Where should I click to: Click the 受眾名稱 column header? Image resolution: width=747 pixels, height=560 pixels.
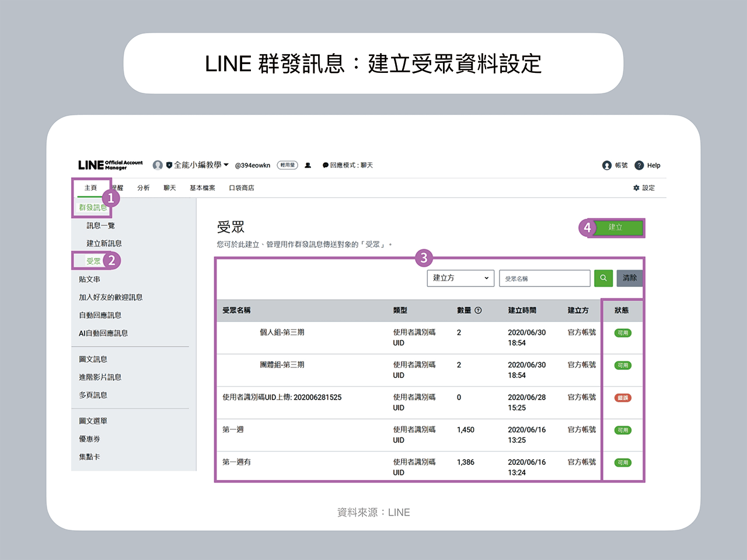(236, 310)
